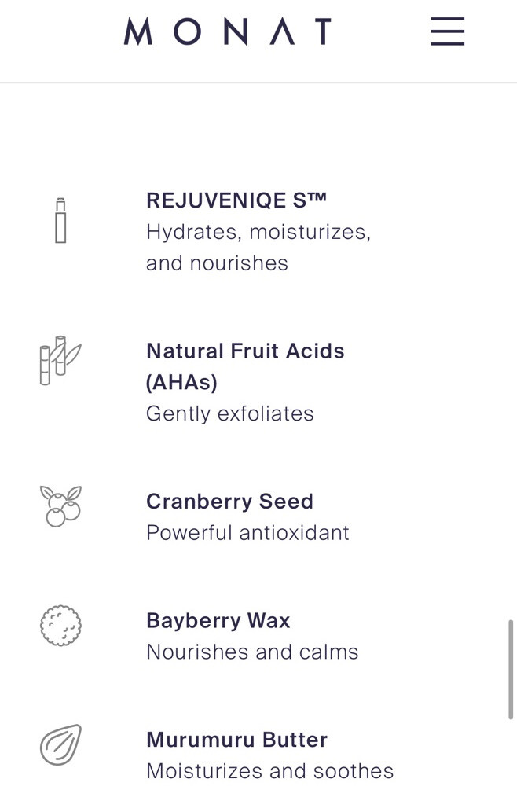Click the 'Moisturizes and soothes' description
The image size is (517, 812).
(269, 771)
